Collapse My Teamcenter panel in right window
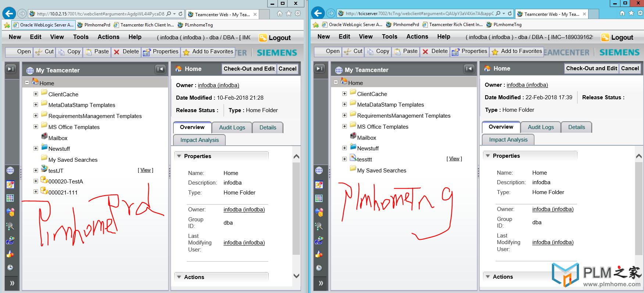The image size is (644, 293). (x=469, y=68)
